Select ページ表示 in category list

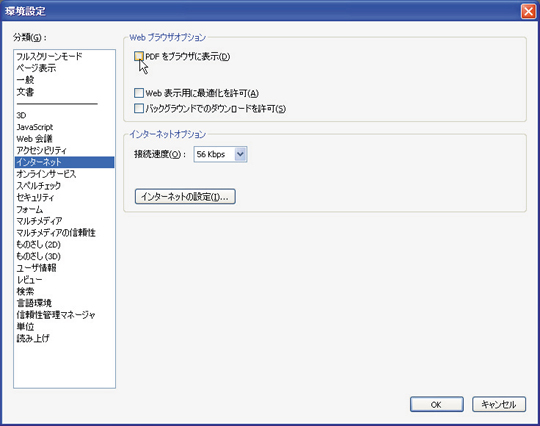point(36,68)
